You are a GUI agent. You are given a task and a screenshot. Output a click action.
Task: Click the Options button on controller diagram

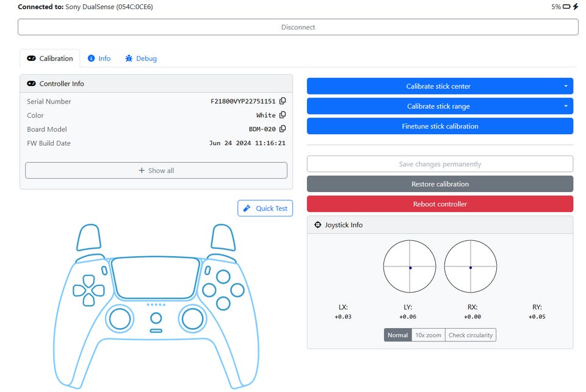tap(208, 270)
